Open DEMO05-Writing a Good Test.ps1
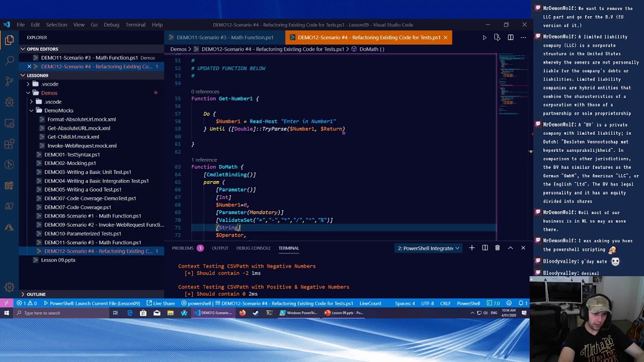Image resolution: width=644 pixels, height=362 pixels. (x=83, y=190)
